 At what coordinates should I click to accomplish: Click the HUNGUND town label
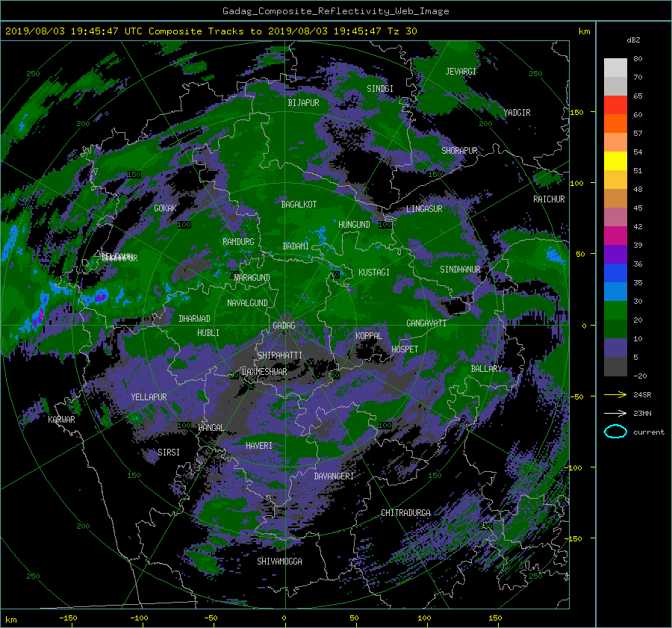point(354,225)
